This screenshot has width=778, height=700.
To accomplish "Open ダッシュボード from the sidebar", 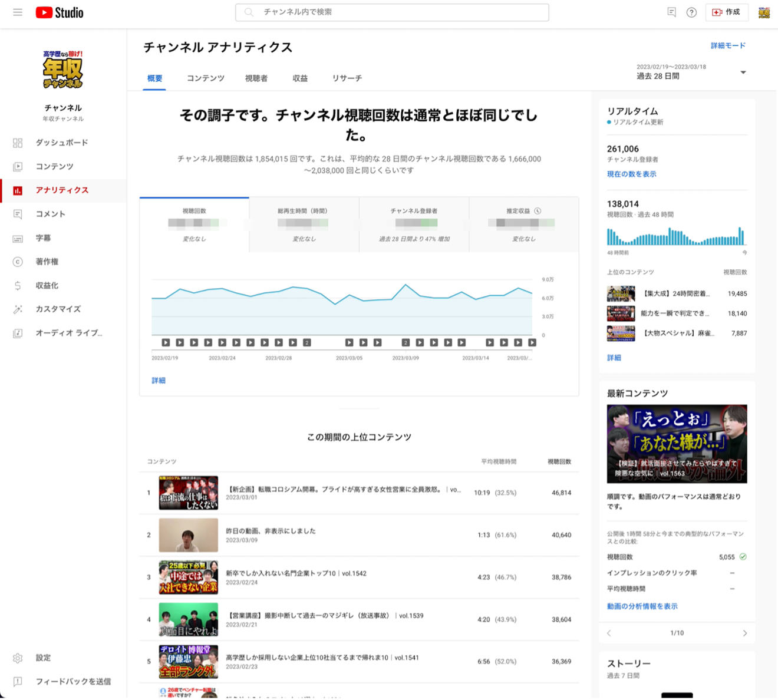I will [x=61, y=143].
